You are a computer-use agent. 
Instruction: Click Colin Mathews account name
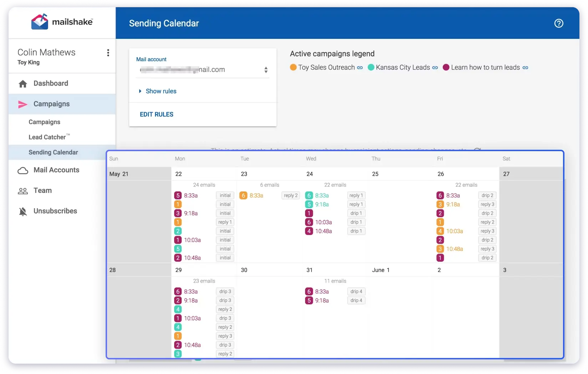pyautogui.click(x=46, y=52)
